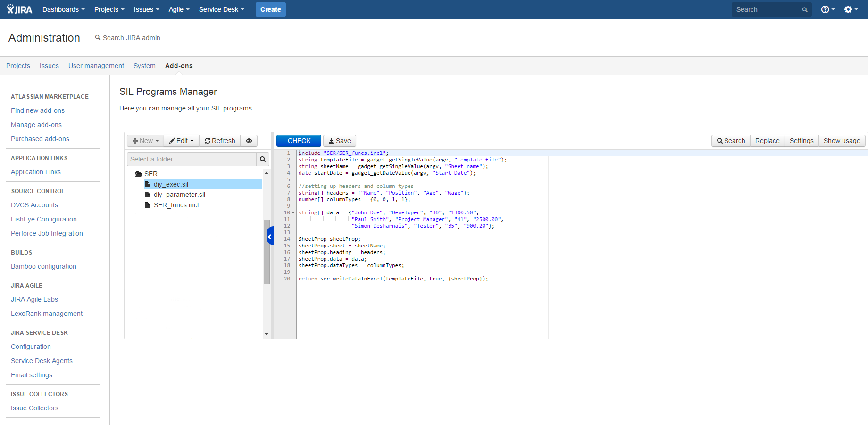Toggle the eye preview button
Screen dimensions: 868x425
pyautogui.click(x=249, y=141)
